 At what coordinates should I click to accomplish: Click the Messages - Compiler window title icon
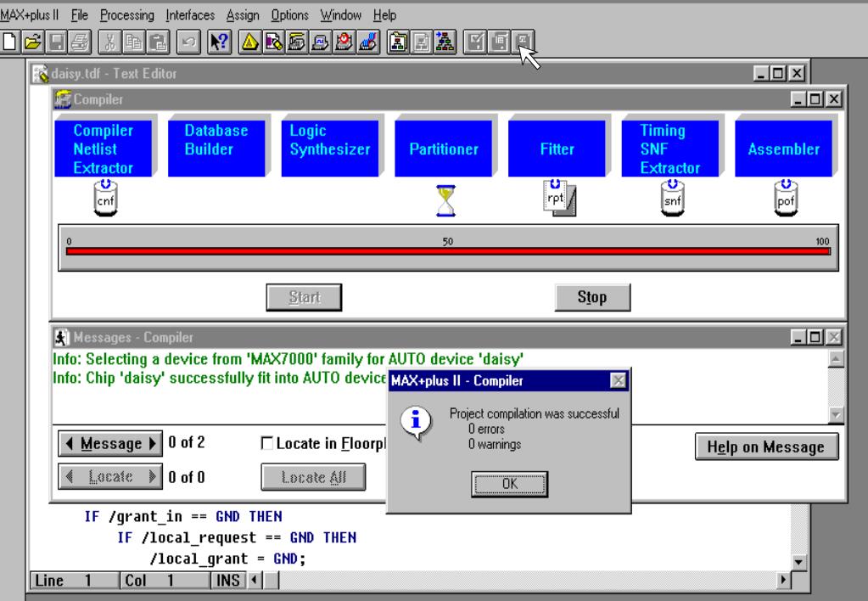[61, 337]
